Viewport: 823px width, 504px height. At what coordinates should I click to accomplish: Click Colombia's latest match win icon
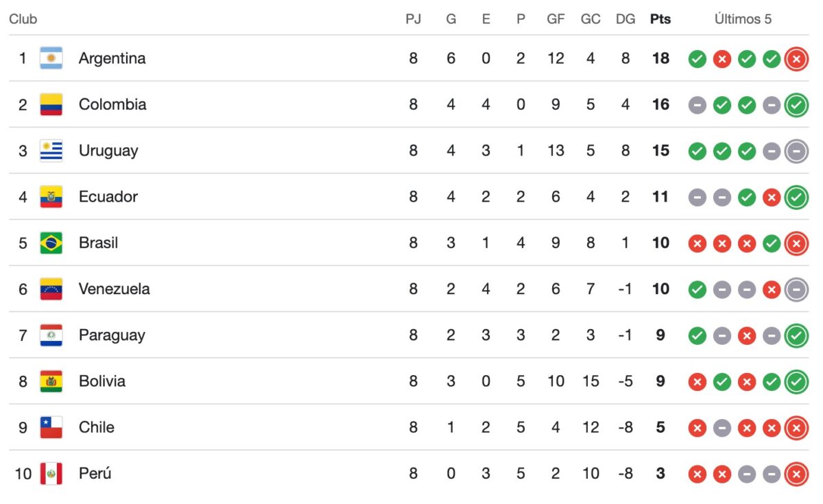pos(796,105)
